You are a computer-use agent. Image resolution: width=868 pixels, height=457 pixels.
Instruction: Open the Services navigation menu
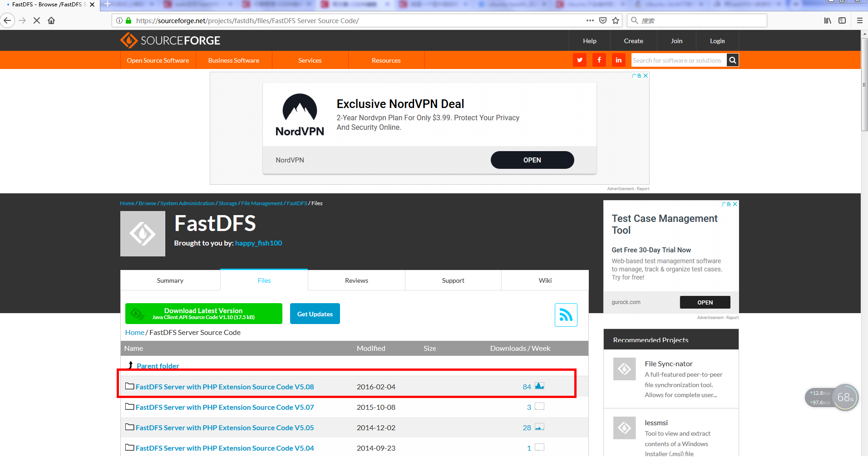tap(310, 60)
